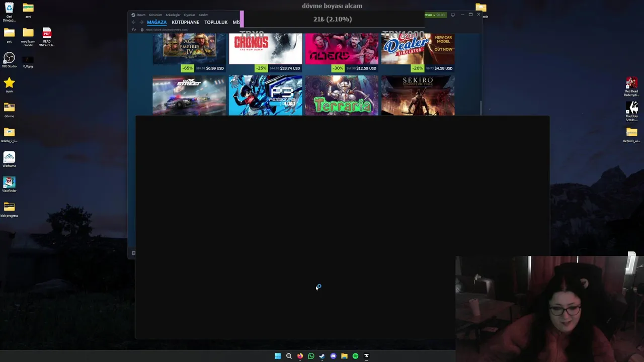Click Steam big picture mode monitor icon

click(452, 15)
